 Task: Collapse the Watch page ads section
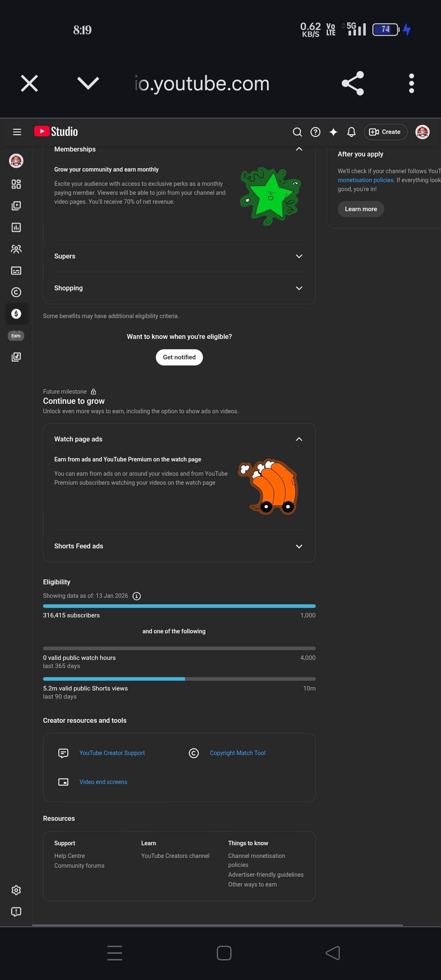pyautogui.click(x=299, y=439)
